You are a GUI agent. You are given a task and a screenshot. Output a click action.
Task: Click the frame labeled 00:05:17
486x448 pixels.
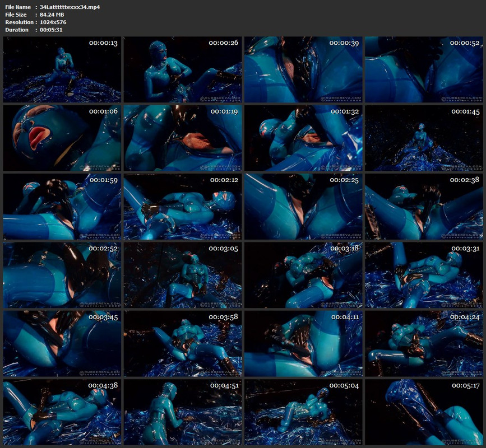(424, 412)
